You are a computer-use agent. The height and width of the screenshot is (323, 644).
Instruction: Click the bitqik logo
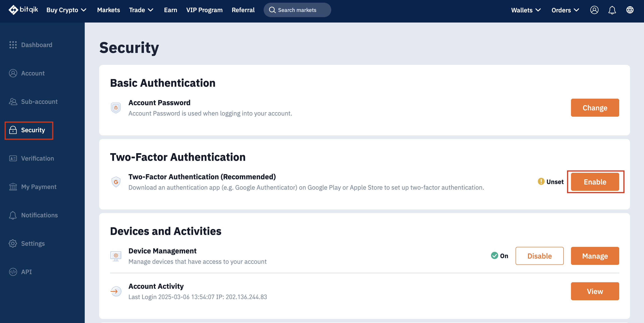tap(23, 10)
